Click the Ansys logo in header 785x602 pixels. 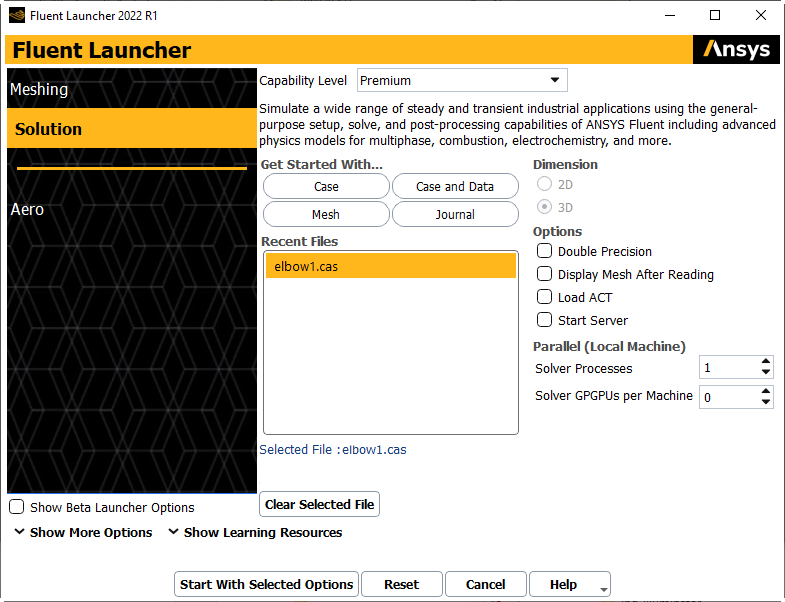tap(736, 50)
